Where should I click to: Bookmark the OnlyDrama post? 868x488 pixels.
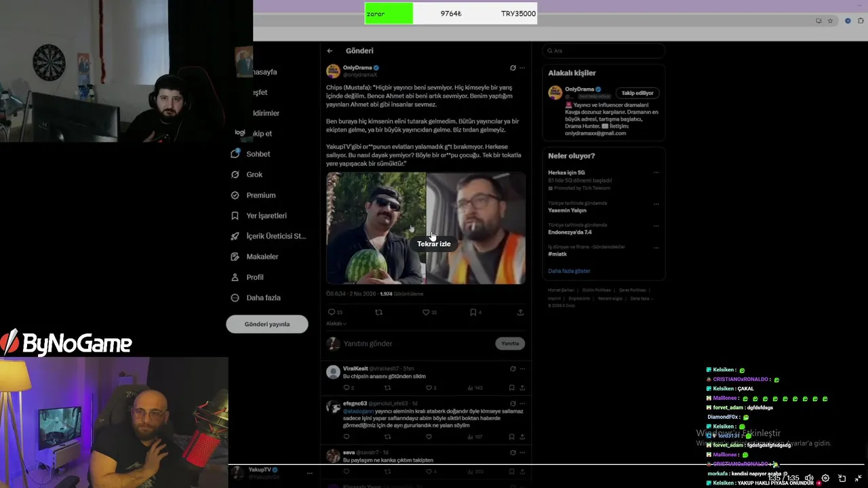coord(475,312)
